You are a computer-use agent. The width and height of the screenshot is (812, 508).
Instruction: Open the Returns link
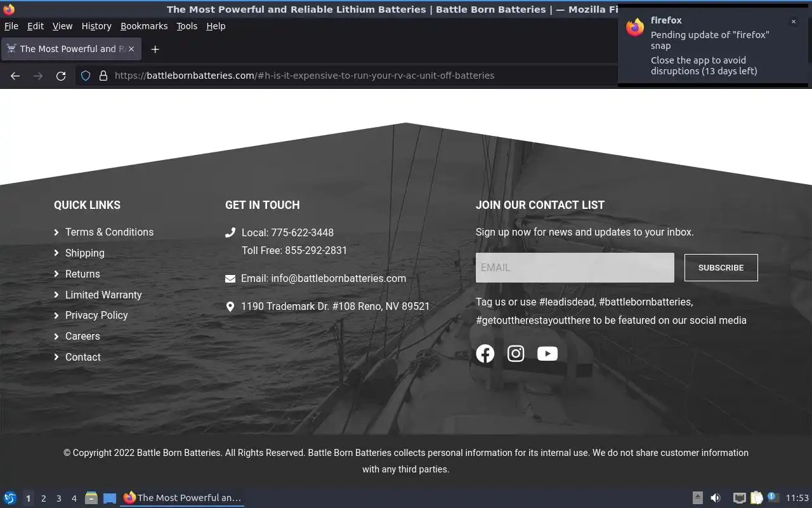[82, 274]
